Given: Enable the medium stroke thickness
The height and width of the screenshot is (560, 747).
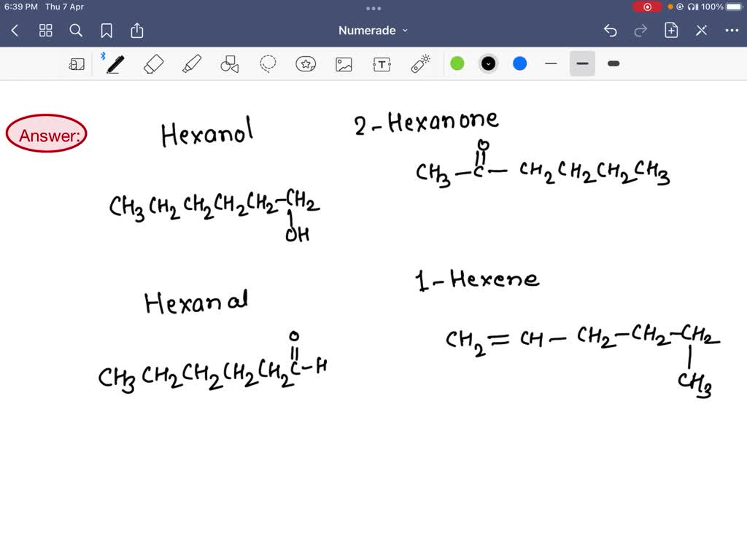Looking at the screenshot, I should tap(581, 64).
